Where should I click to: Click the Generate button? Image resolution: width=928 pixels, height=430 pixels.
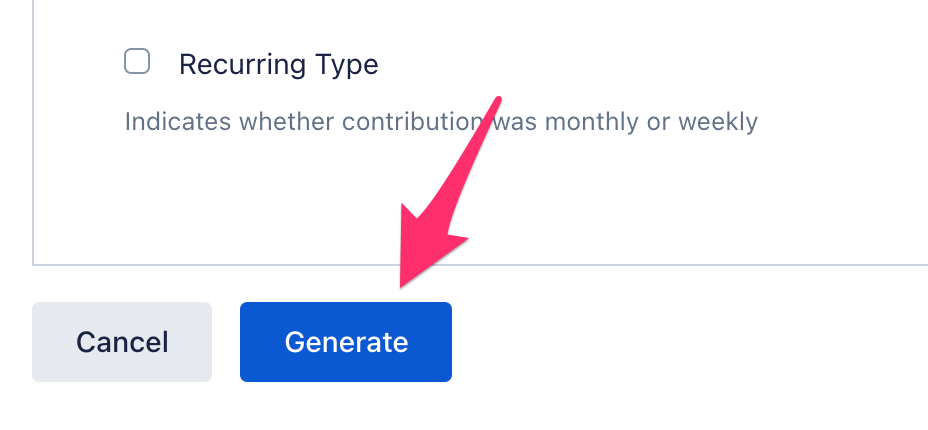coord(346,342)
